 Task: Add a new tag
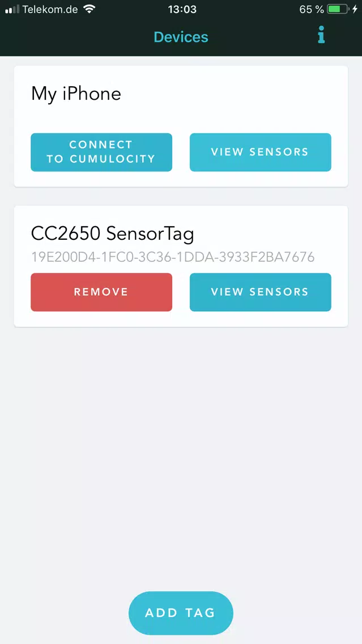(181, 613)
